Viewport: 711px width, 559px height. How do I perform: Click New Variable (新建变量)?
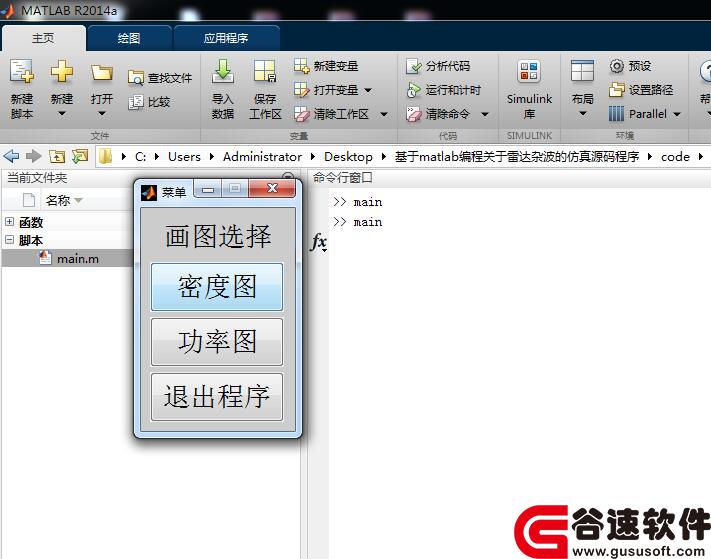point(326,66)
